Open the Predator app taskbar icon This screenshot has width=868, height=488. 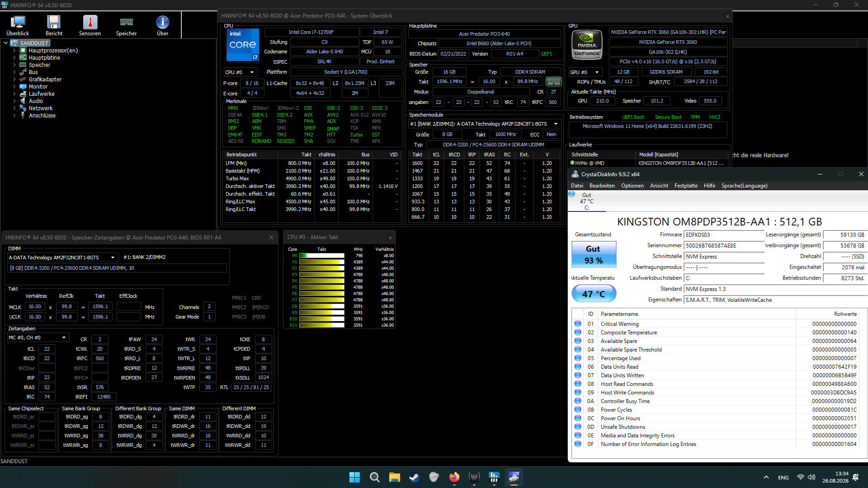474,477
